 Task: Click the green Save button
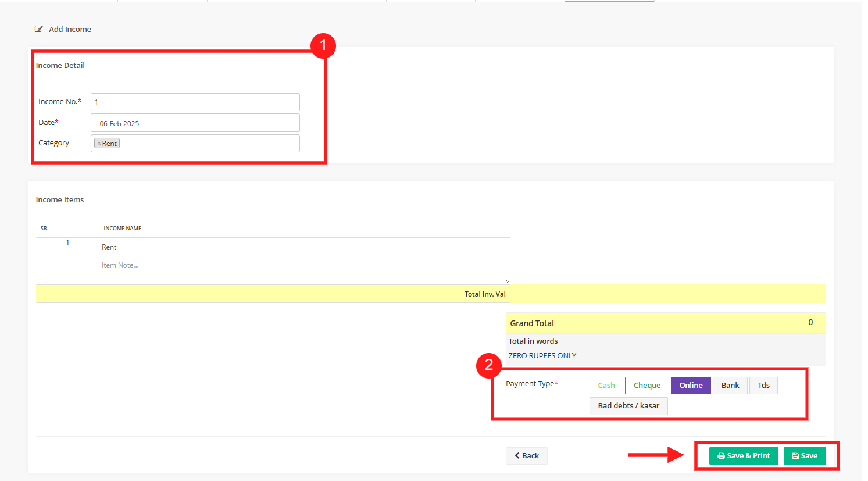coord(804,456)
